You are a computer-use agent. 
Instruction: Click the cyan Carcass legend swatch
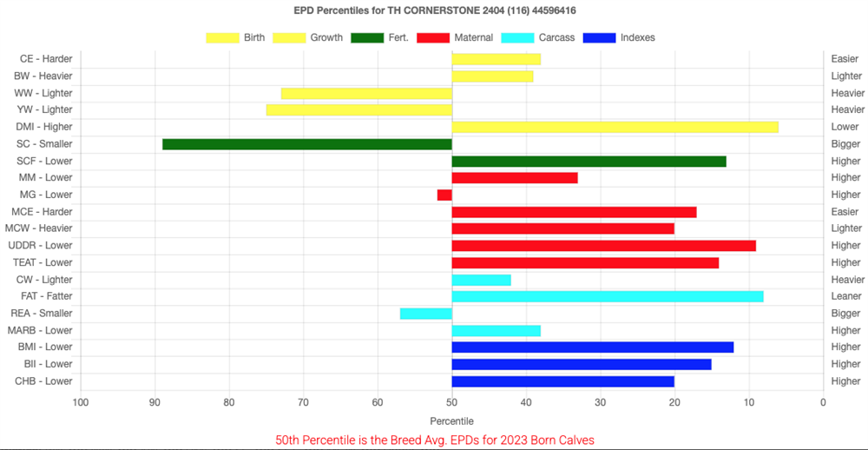517,37
